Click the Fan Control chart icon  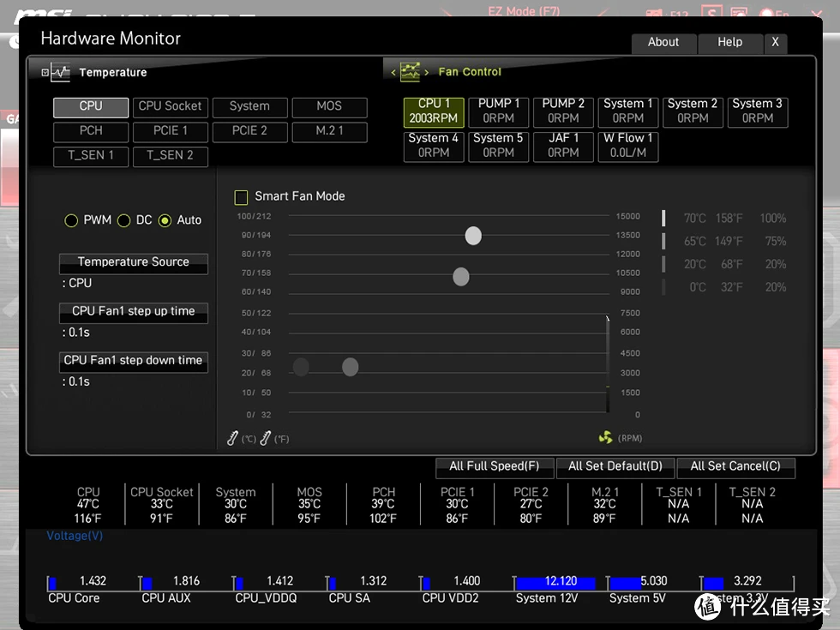point(411,72)
